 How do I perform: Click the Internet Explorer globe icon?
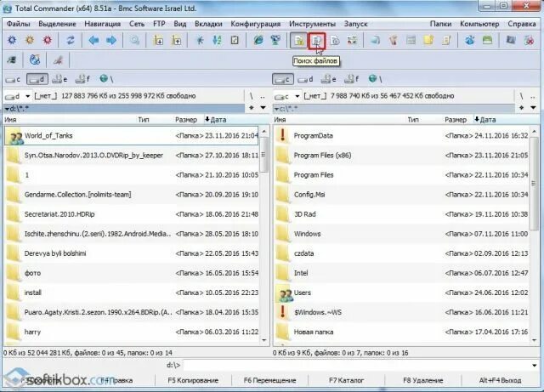(x=258, y=40)
